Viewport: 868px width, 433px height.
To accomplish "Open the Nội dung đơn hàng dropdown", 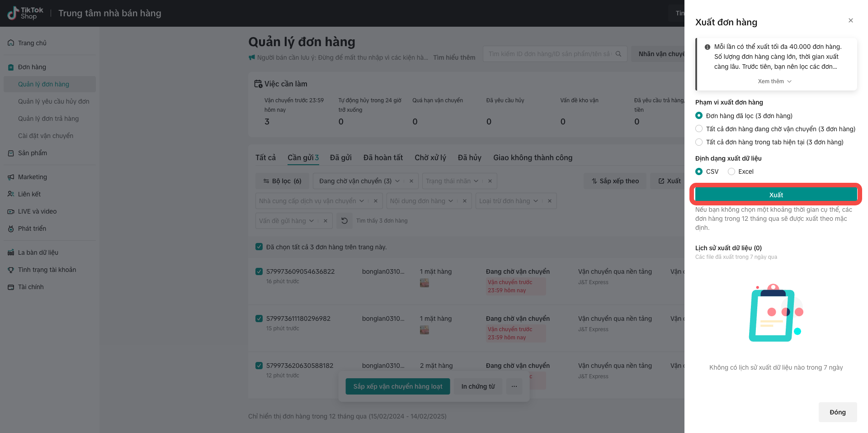I will [421, 201].
